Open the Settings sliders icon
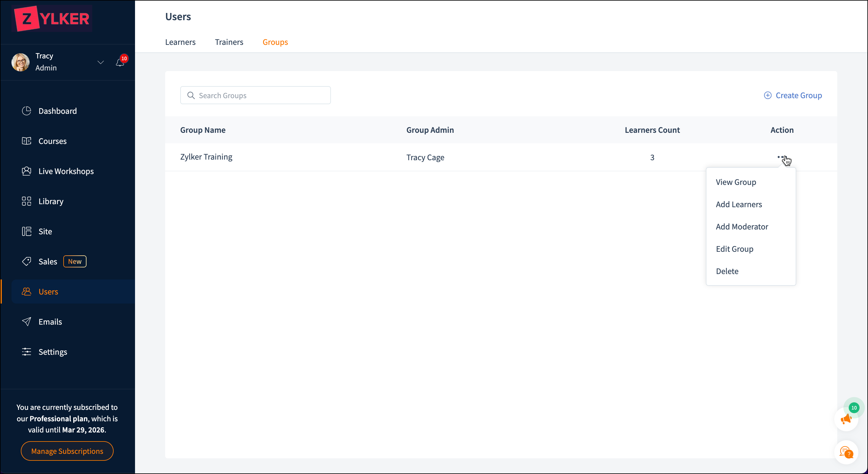 pyautogui.click(x=26, y=351)
